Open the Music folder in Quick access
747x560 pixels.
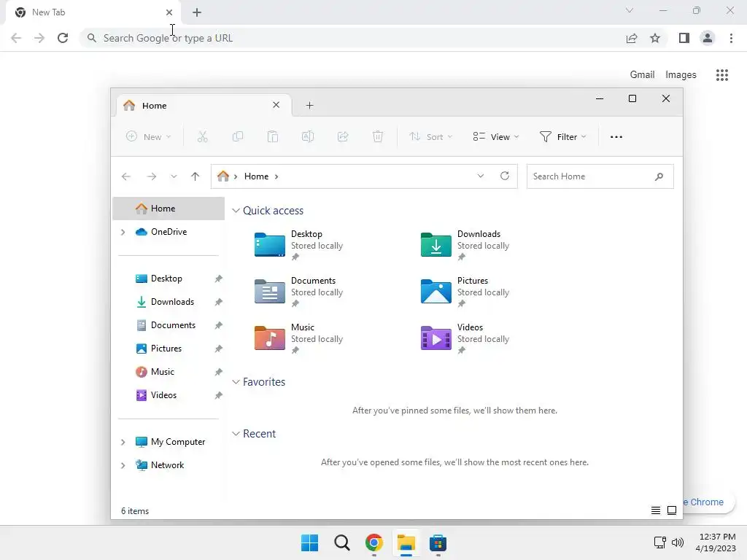[299, 338]
